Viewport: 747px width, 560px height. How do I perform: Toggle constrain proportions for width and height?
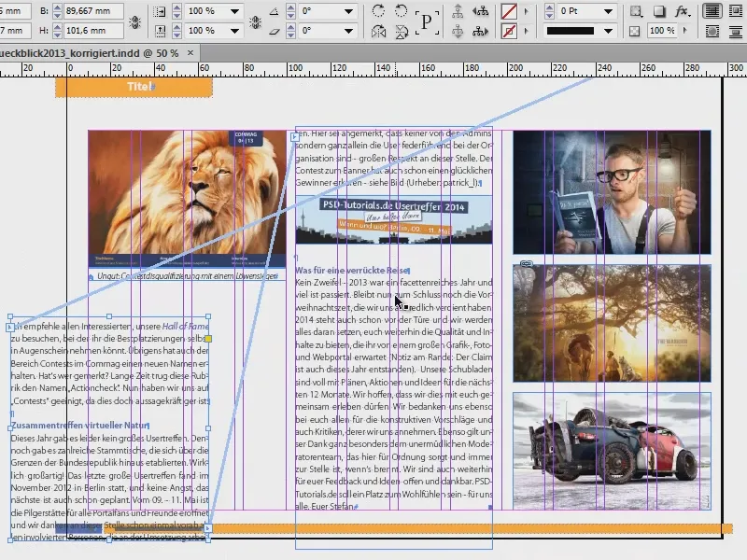click(x=134, y=21)
